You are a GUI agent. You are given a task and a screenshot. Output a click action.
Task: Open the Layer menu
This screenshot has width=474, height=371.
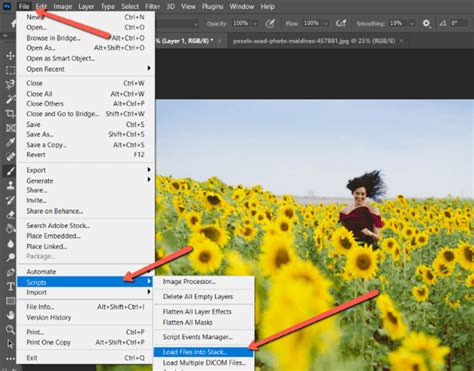86,6
